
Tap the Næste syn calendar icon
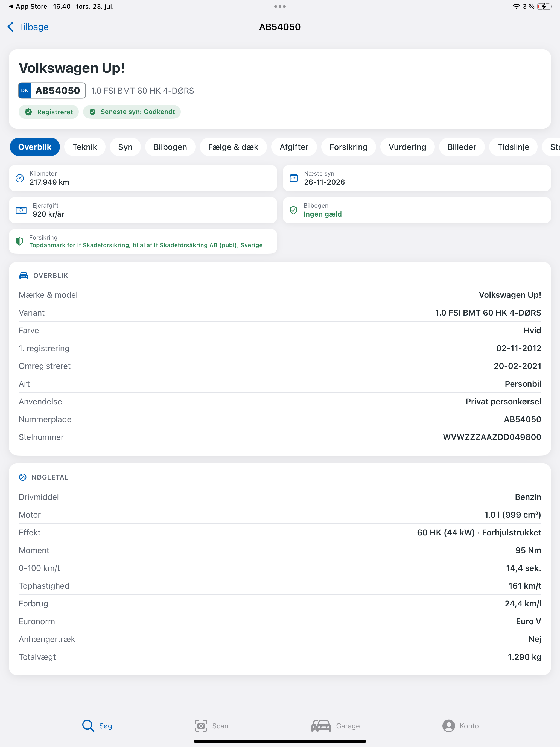294,178
